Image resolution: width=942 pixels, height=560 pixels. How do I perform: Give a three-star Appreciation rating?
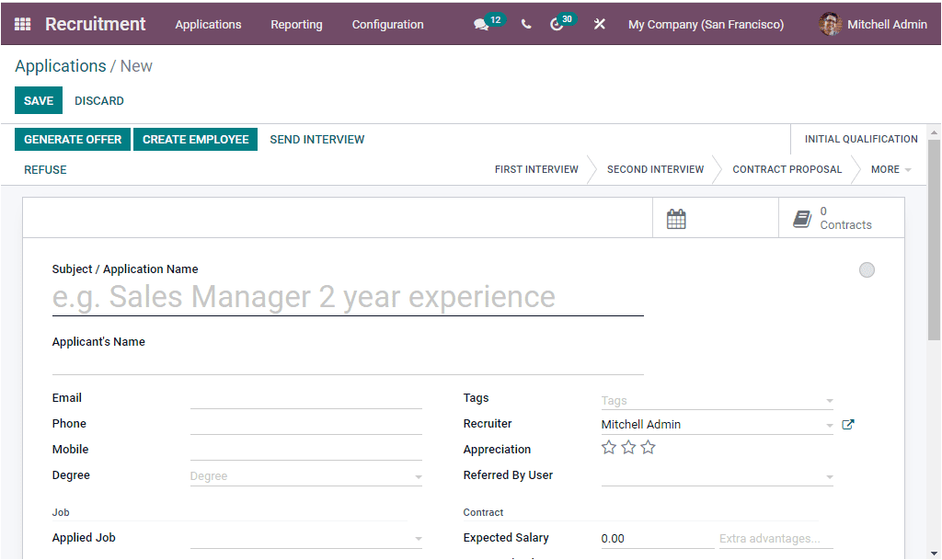648,447
